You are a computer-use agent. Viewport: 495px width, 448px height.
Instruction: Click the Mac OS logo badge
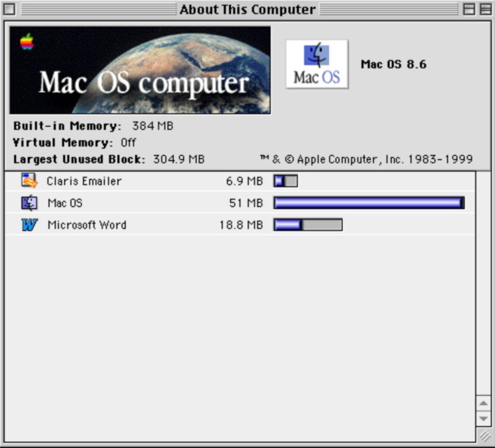pos(317,64)
